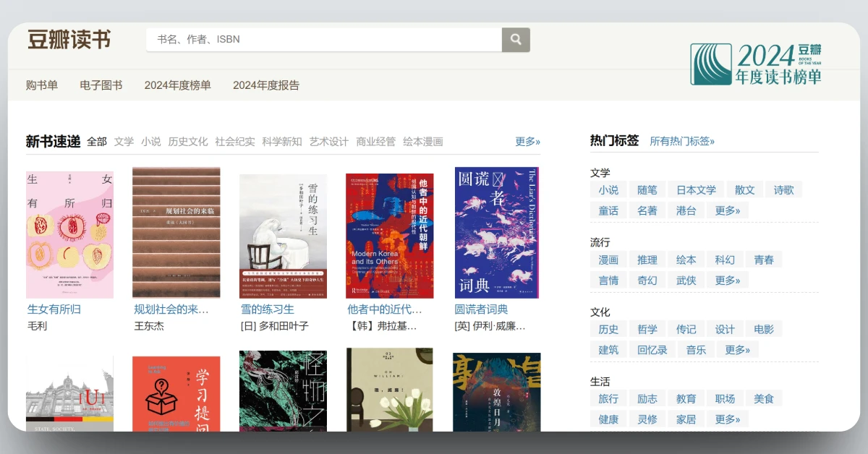This screenshot has width=868, height=454.
Task: Select the 励志 tag
Action: [x=647, y=398]
